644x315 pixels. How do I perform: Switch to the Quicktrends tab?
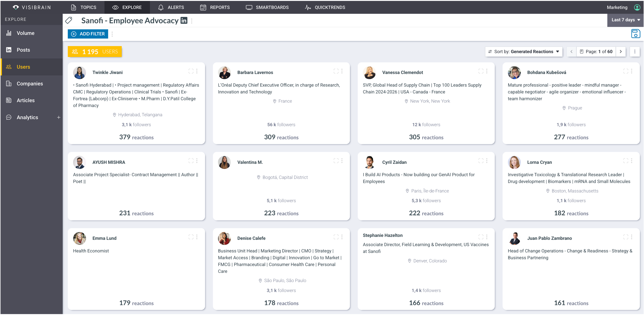[x=325, y=7]
